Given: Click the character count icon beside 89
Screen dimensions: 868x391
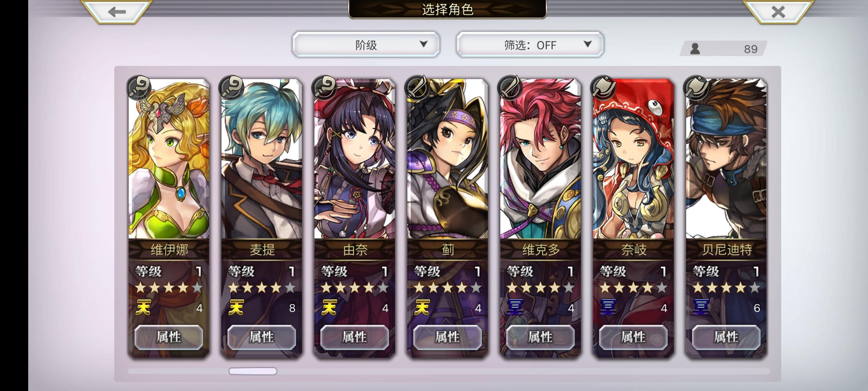Looking at the screenshot, I should point(695,49).
